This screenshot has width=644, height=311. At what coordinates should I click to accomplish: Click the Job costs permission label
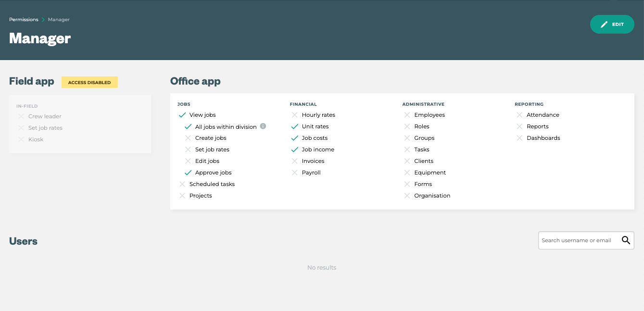click(315, 138)
